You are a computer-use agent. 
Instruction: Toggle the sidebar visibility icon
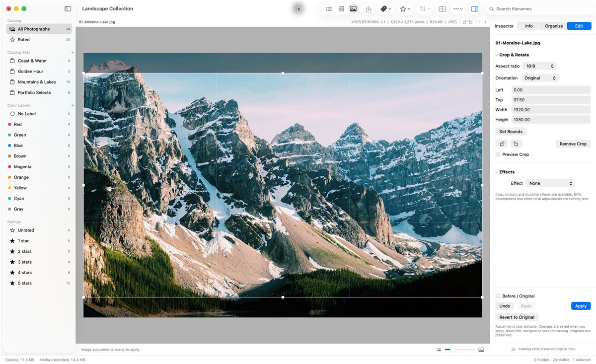[68, 9]
